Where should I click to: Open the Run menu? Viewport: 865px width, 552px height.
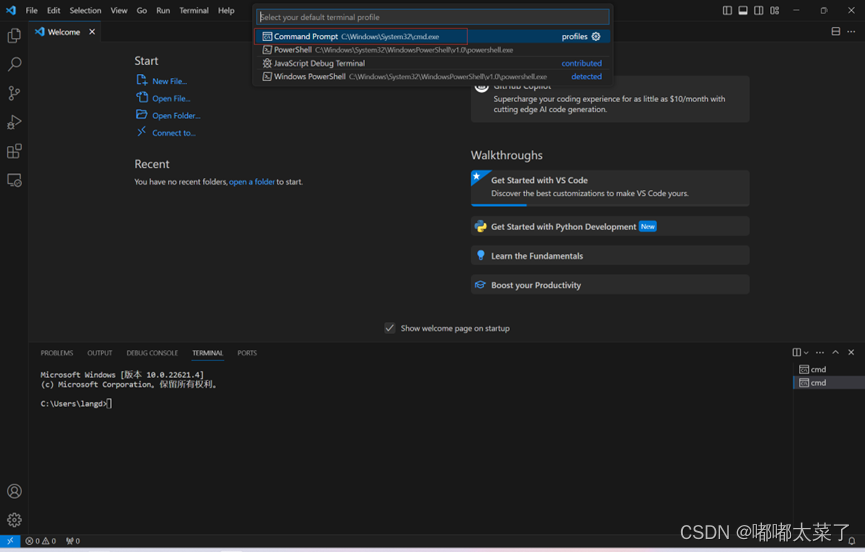coord(163,10)
